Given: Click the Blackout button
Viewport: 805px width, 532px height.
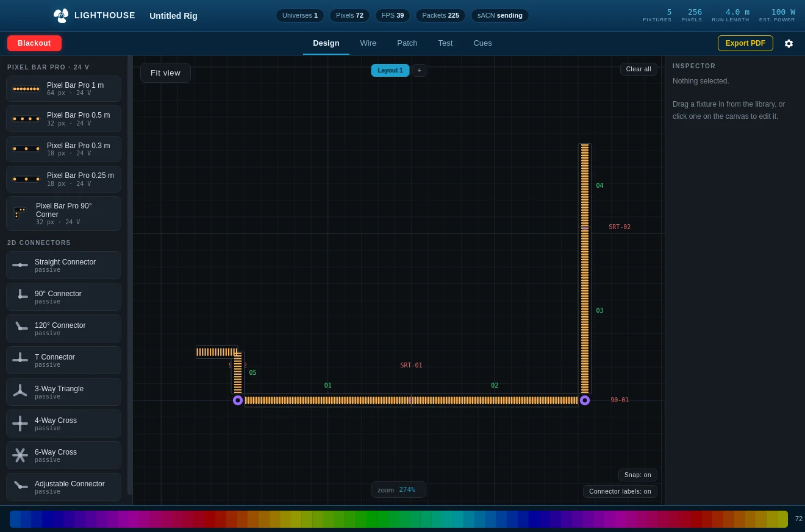Looking at the screenshot, I should tap(34, 43).
